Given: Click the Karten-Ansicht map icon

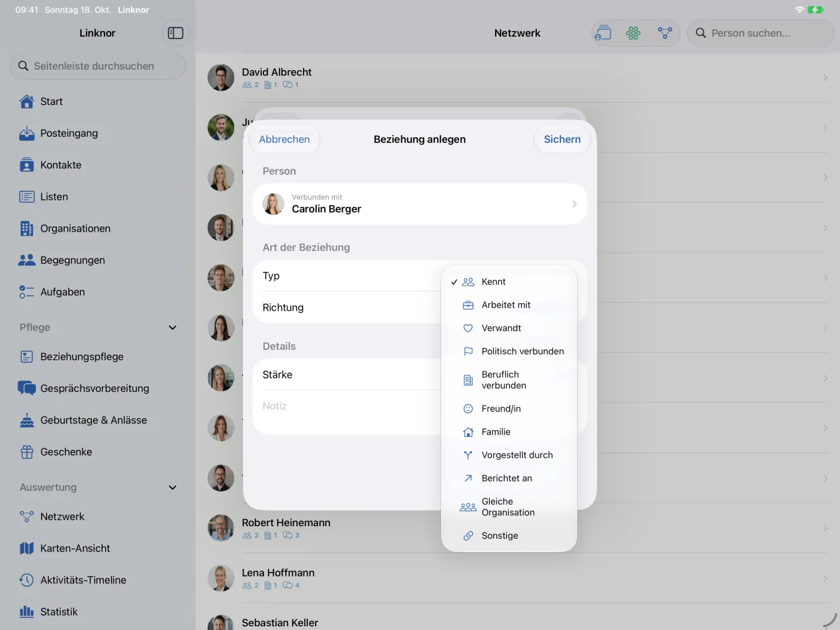Looking at the screenshot, I should (x=27, y=548).
